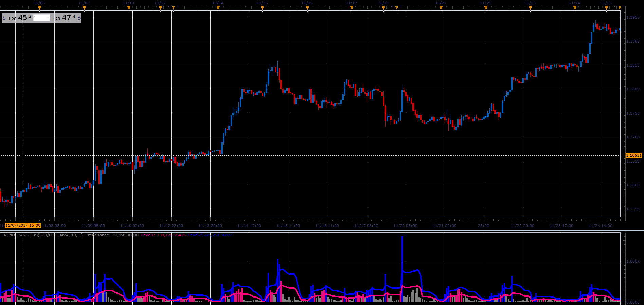Click the 1.1800 price axis label
The image size is (644, 305).
[x=633, y=89]
